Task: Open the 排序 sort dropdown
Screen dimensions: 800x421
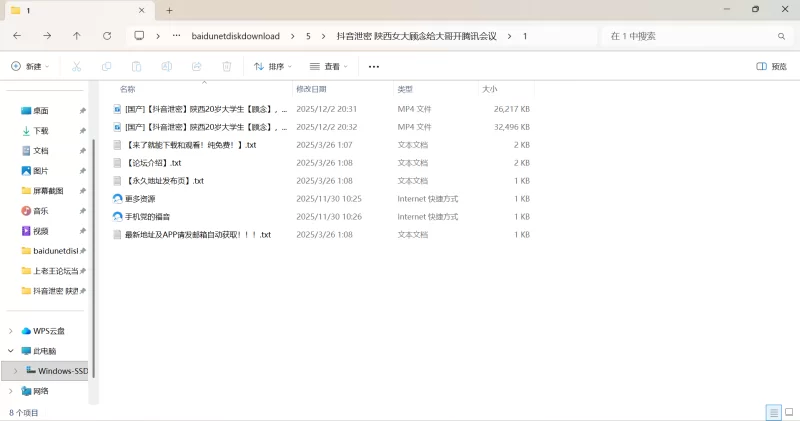Action: [272, 67]
